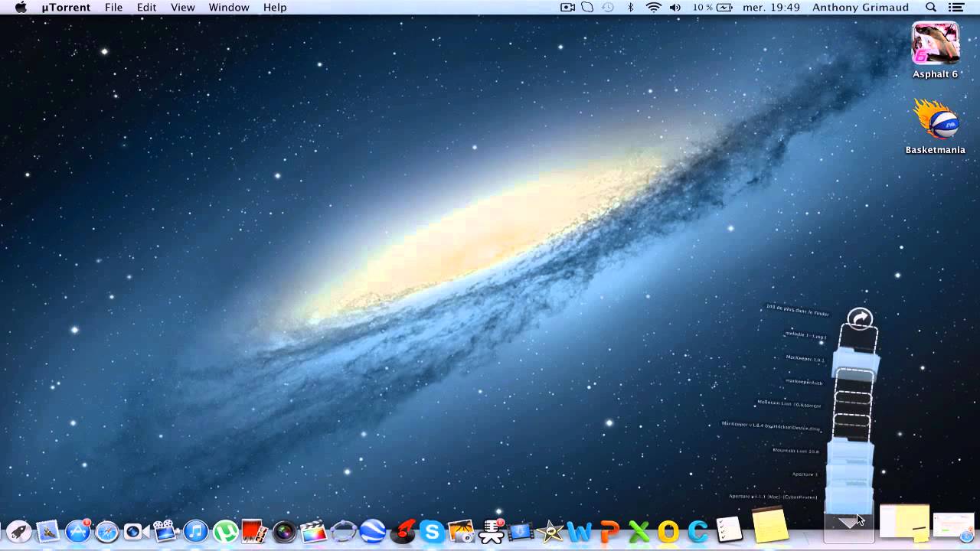
Task: Open Microsoft Communicator C icon
Action: pyautogui.click(x=698, y=530)
